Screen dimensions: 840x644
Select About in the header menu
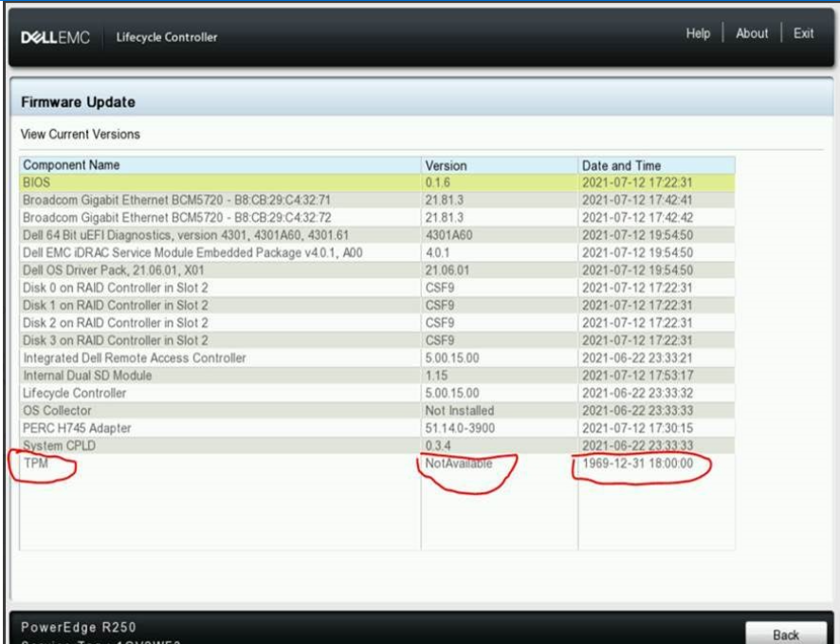tap(752, 32)
